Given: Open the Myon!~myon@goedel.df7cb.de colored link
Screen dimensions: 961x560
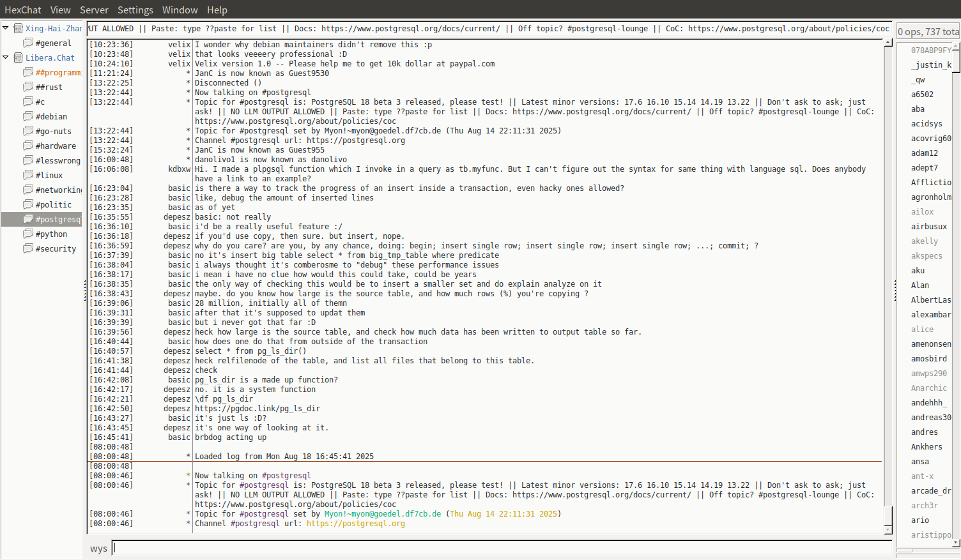Looking at the screenshot, I should [383, 514].
